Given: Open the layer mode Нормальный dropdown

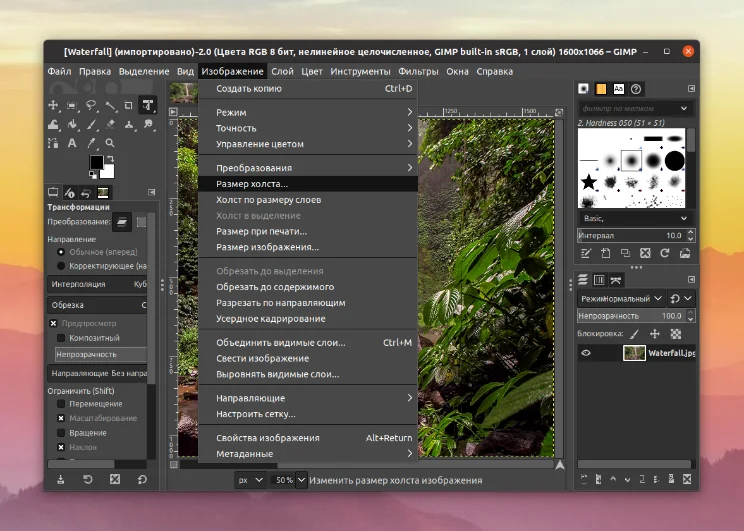Looking at the screenshot, I should coord(621,298).
